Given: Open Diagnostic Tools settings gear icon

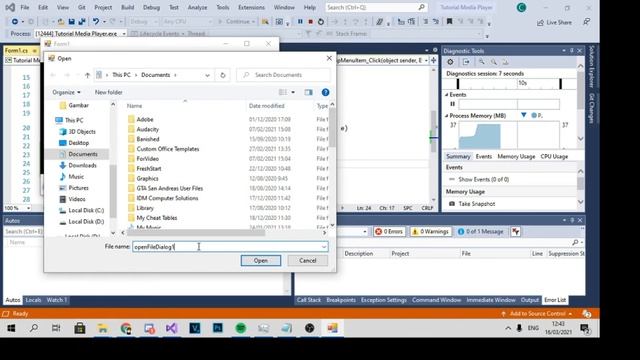Looking at the screenshot, I should [x=450, y=62].
